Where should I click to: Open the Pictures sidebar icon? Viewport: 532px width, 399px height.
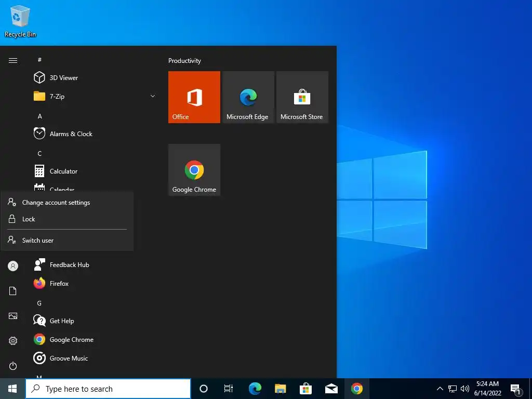pyautogui.click(x=13, y=316)
